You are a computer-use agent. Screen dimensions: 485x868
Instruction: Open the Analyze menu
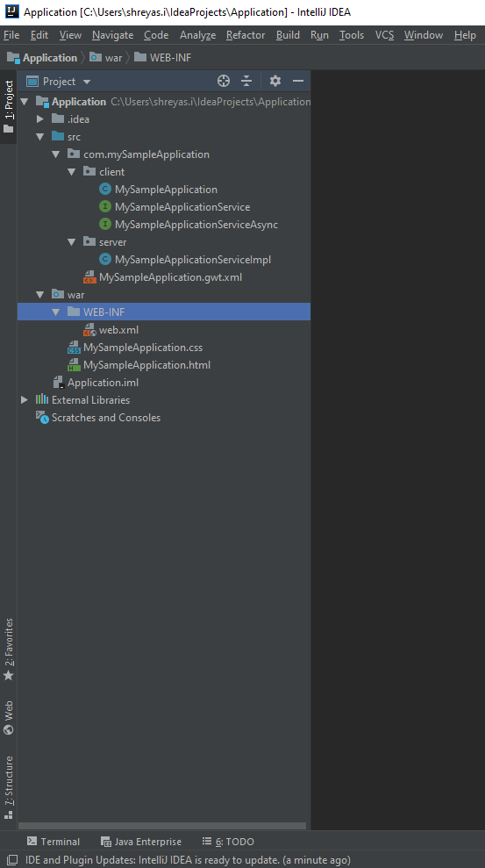click(x=198, y=35)
